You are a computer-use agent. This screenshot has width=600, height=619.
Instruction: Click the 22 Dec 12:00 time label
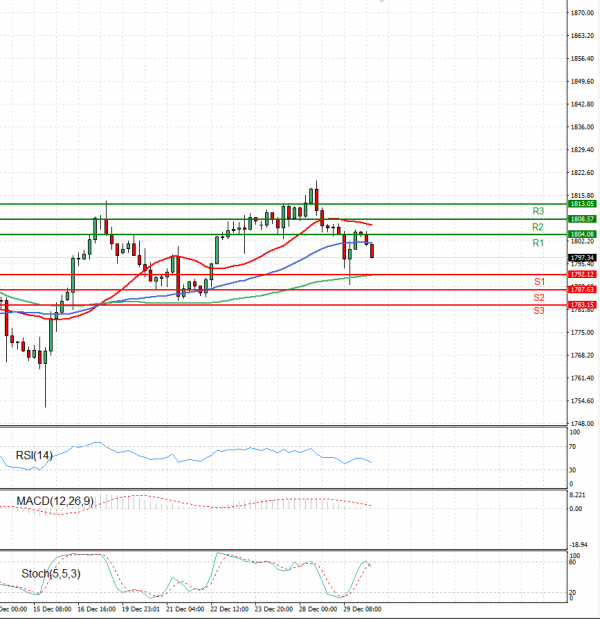tap(232, 608)
